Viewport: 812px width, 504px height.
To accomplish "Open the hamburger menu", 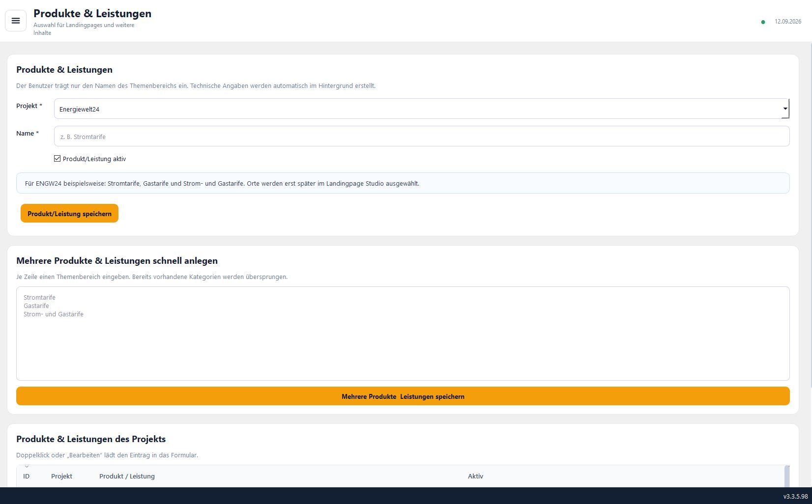I will tap(16, 21).
